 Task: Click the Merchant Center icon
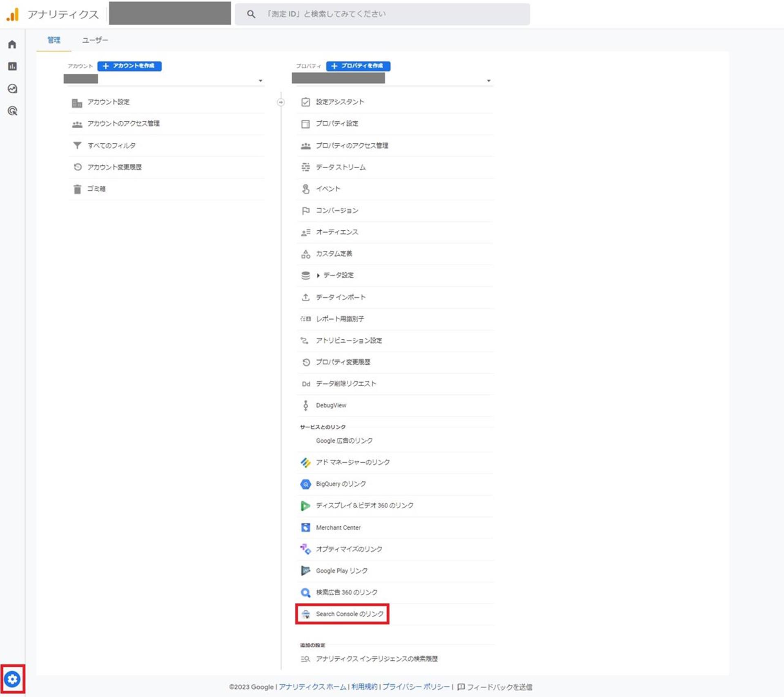(x=305, y=528)
